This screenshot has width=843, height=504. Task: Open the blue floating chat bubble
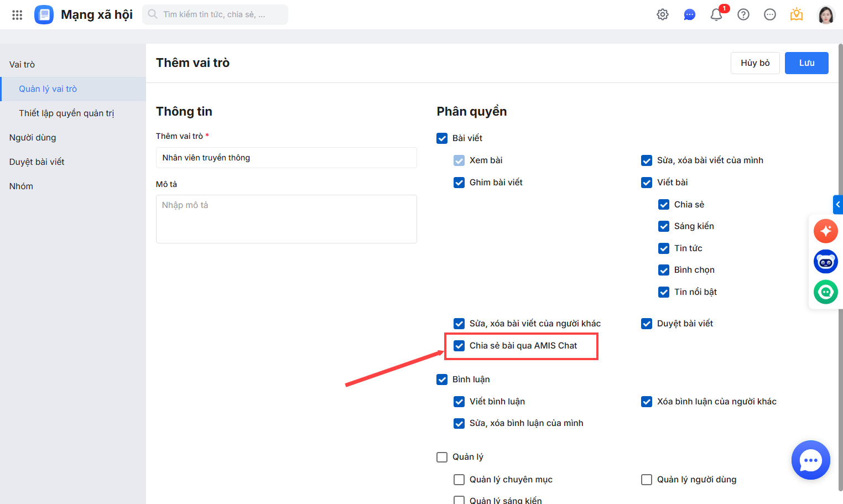click(810, 460)
